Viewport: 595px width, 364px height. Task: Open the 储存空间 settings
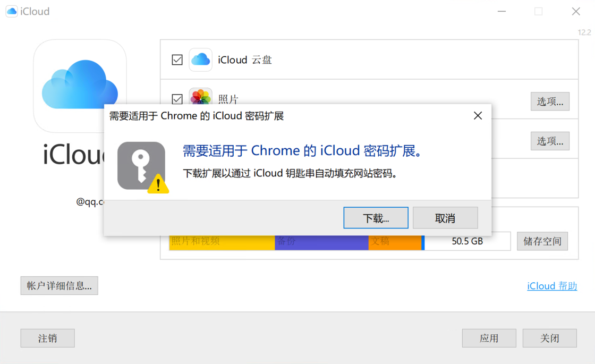point(542,241)
